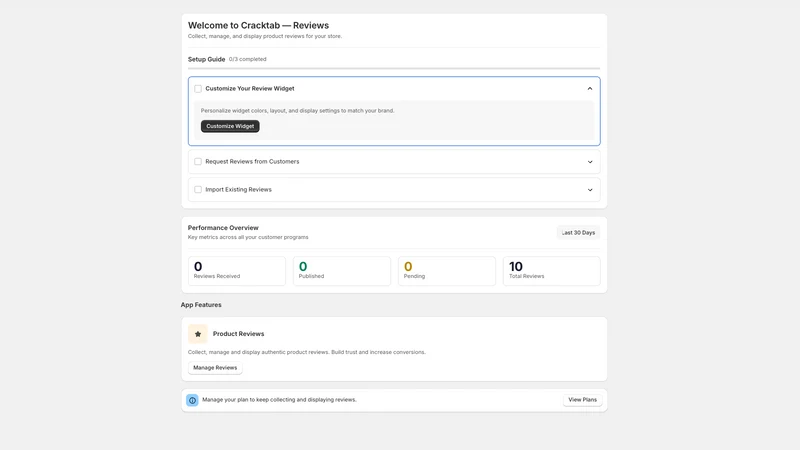Click the Request Reviews from Customers title

point(252,162)
